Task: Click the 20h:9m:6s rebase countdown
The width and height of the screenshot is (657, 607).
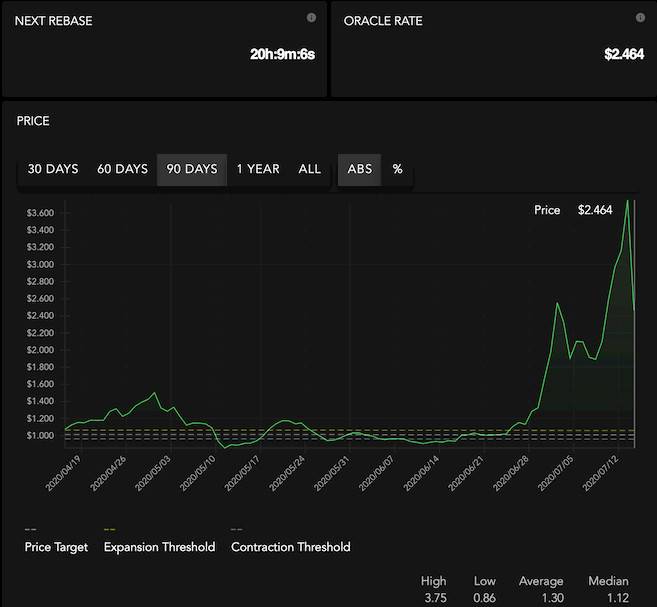Action: tap(282, 54)
